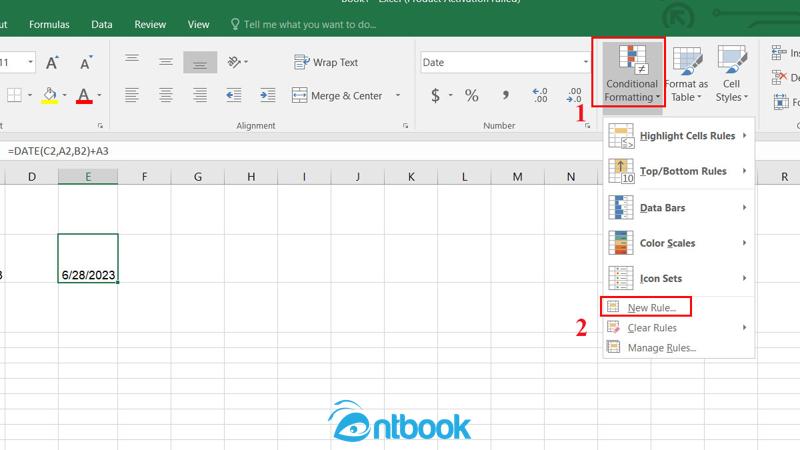Decrease font size with the small A icon
800x450 pixels.
(86, 63)
